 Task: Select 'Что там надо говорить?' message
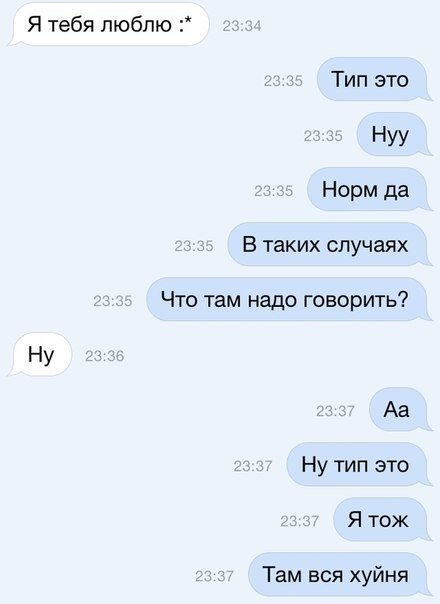coord(289,299)
